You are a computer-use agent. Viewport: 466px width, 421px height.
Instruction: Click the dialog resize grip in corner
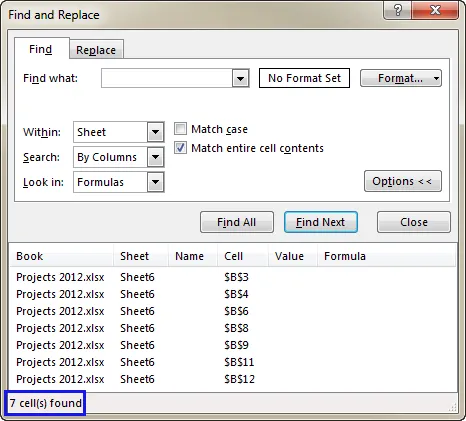pos(452,407)
